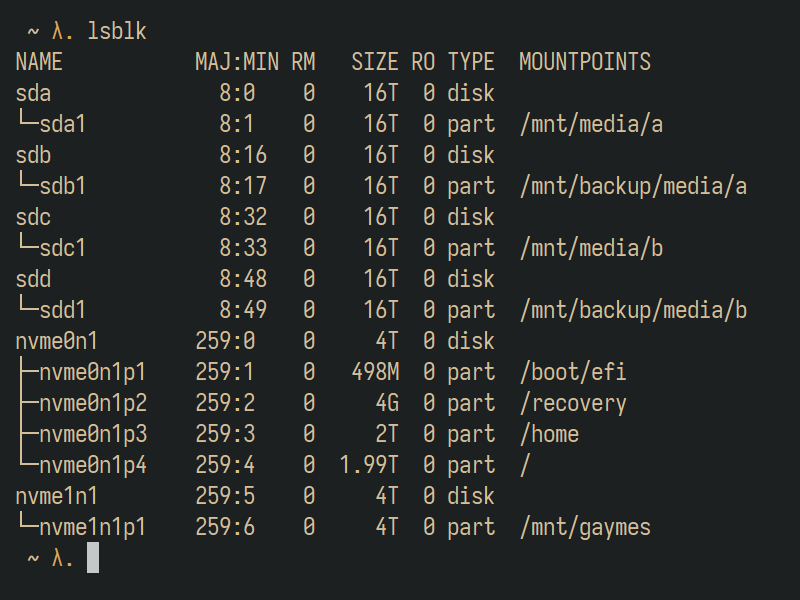Click the /mnt/backup/media/a mountpoint
The width and height of the screenshot is (800, 600).
[x=633, y=186]
